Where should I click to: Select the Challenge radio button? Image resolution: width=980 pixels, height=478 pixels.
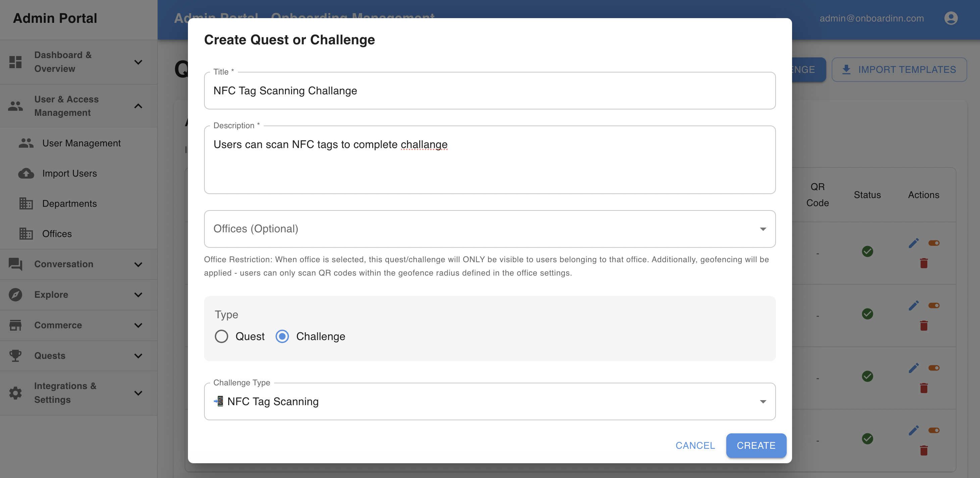pyautogui.click(x=282, y=336)
